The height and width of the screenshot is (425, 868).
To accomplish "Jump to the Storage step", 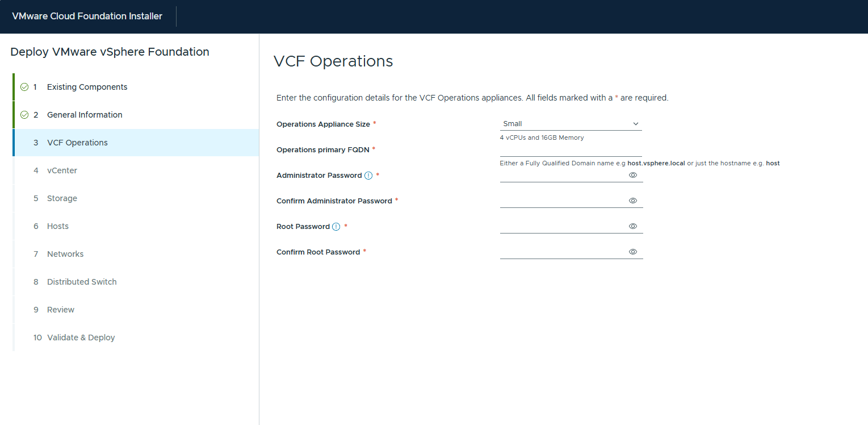I will tap(62, 198).
